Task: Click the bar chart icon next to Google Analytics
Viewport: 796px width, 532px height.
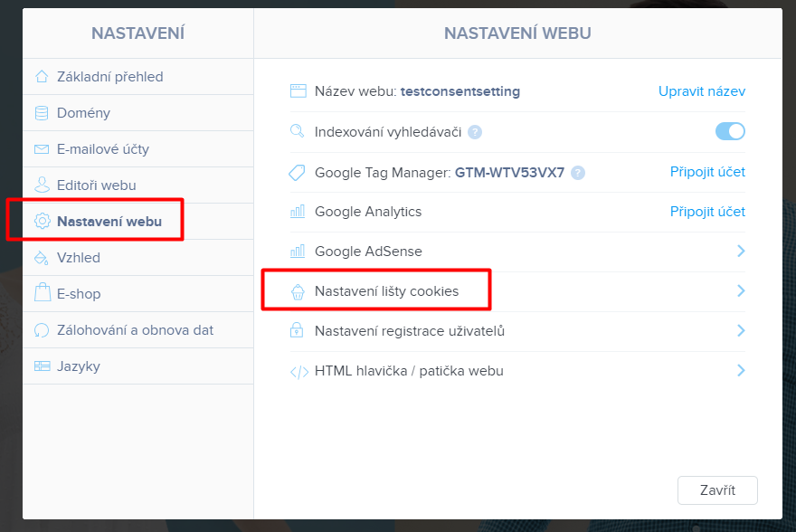Action: click(x=298, y=211)
